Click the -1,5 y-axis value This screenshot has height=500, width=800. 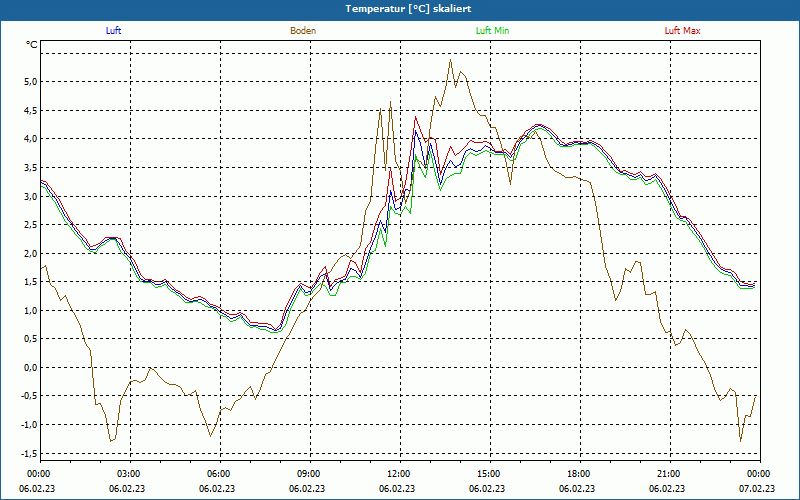pyautogui.click(x=28, y=453)
